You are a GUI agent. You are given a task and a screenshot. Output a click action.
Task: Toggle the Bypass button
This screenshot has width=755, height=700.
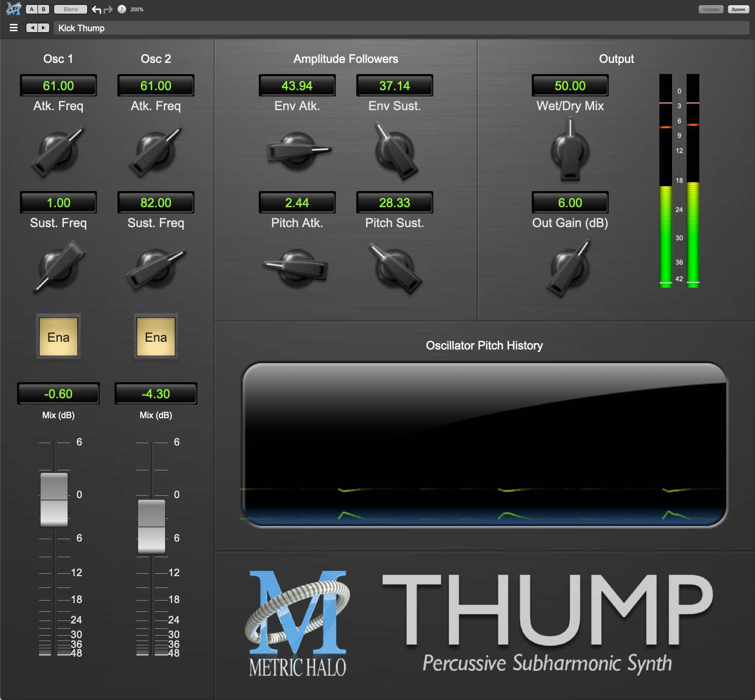tap(738, 9)
